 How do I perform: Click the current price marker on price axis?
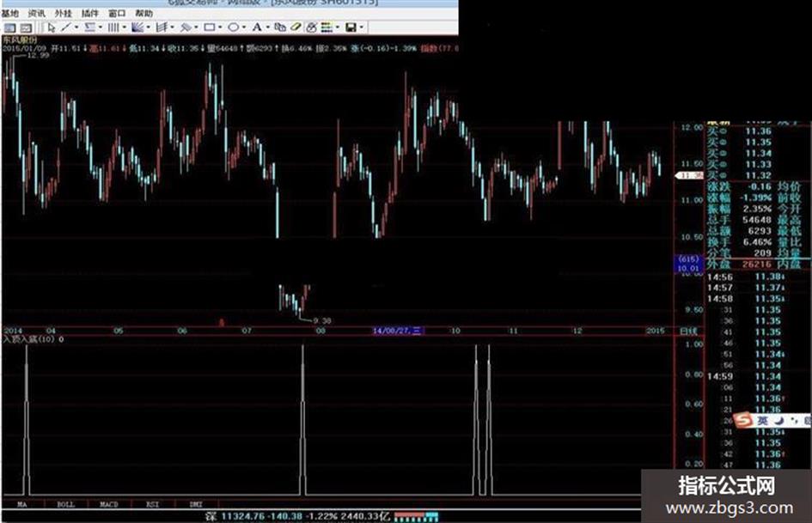tap(689, 175)
